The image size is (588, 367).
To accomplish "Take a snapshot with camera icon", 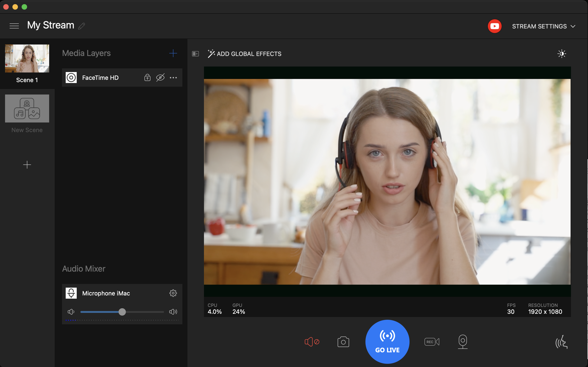I will tap(343, 342).
